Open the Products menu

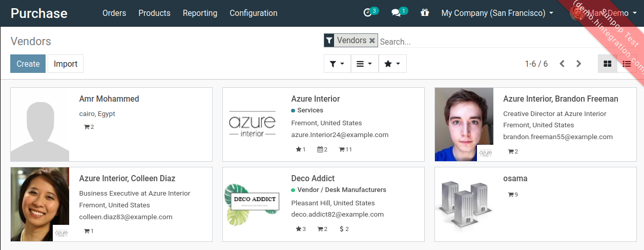click(154, 13)
